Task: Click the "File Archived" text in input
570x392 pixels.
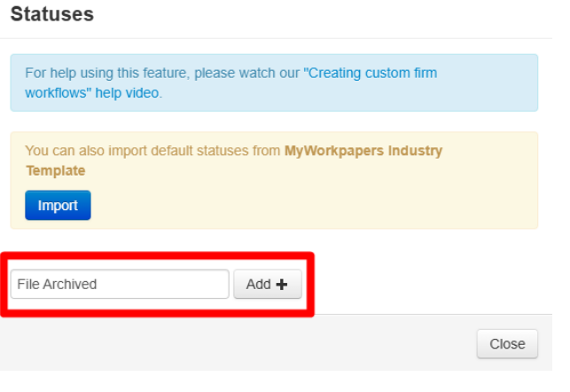Action: [57, 285]
